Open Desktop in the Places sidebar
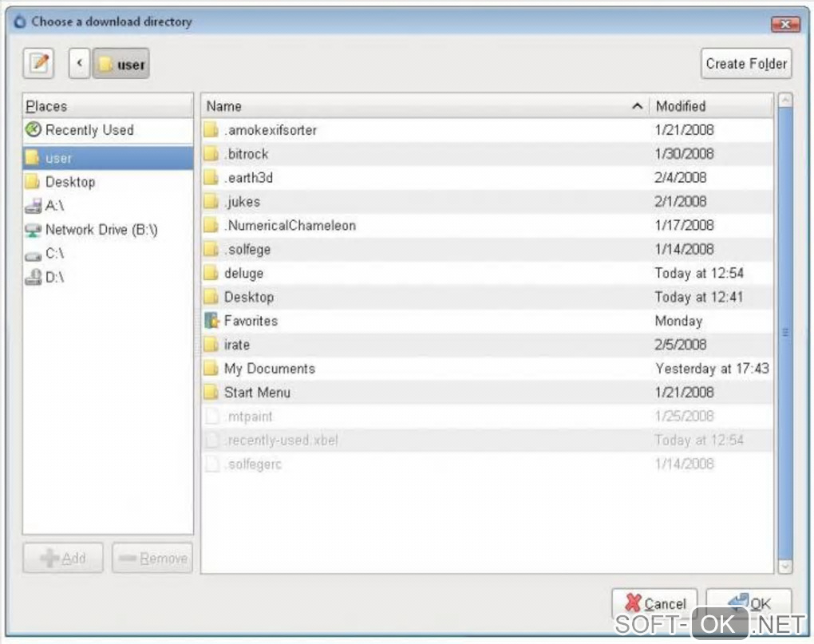The height and width of the screenshot is (644, 814). 108,182
